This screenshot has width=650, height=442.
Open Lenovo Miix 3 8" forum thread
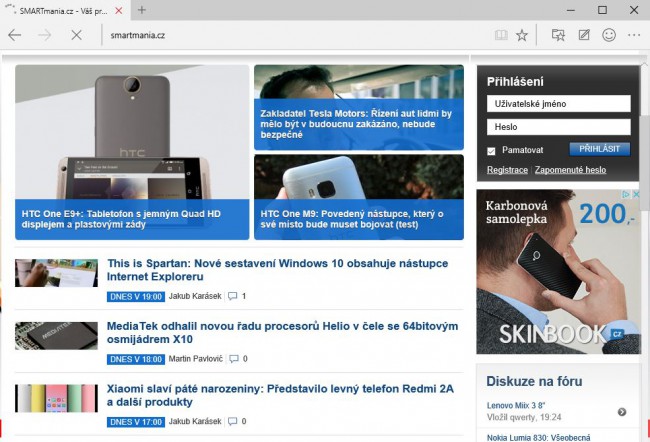click(x=516, y=406)
